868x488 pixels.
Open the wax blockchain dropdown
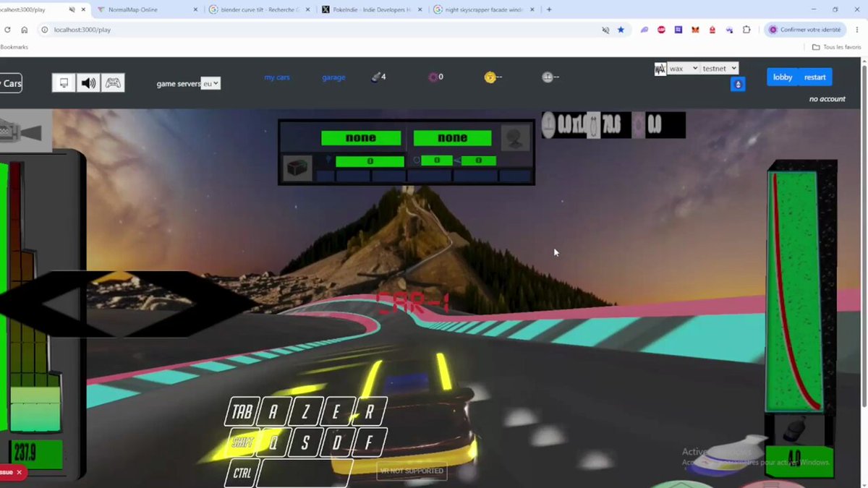(x=683, y=68)
